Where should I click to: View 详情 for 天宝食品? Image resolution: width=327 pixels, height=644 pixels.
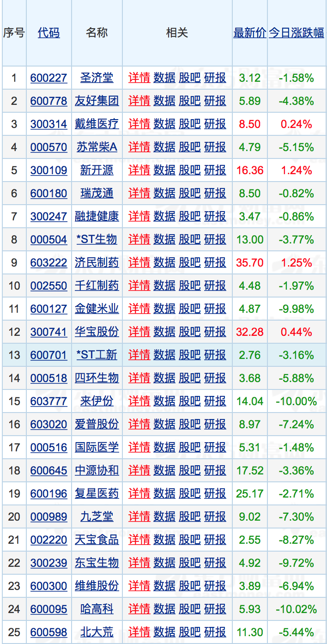pos(139,540)
